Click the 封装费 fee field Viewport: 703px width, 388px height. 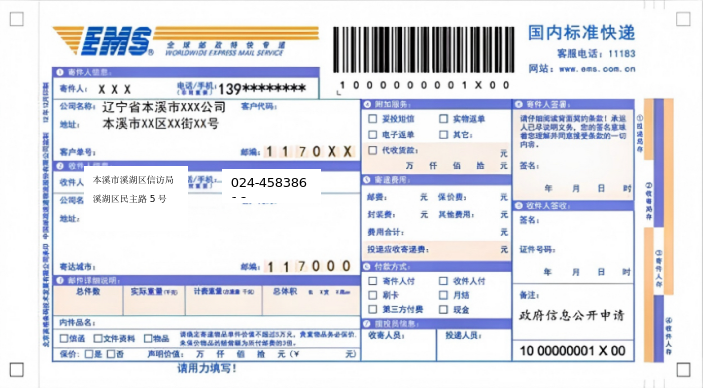pos(397,215)
